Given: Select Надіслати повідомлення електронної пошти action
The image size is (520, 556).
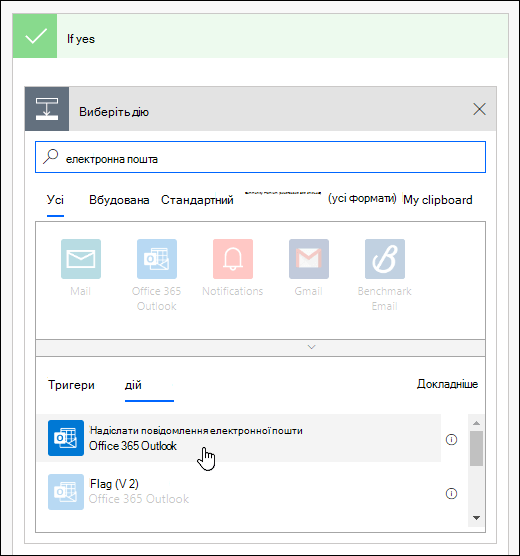Looking at the screenshot, I should click(x=239, y=438).
